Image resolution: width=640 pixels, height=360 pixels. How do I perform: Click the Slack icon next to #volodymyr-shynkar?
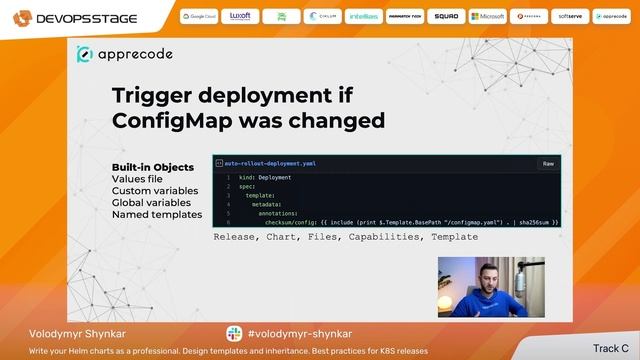coord(234,334)
